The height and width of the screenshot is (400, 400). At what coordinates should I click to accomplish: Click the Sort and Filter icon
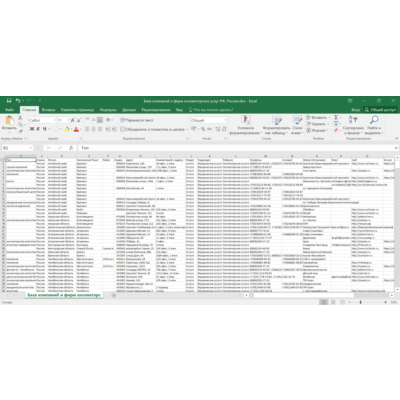(353, 119)
